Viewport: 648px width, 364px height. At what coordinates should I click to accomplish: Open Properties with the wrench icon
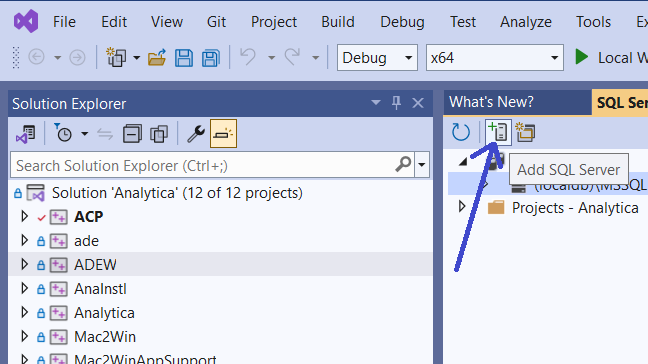[x=195, y=134]
